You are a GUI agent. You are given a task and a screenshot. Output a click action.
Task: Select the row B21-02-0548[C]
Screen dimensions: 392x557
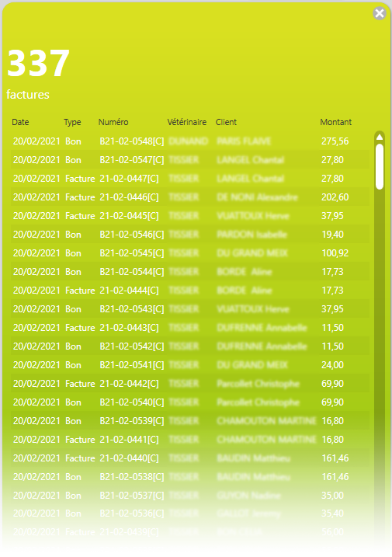click(190, 141)
